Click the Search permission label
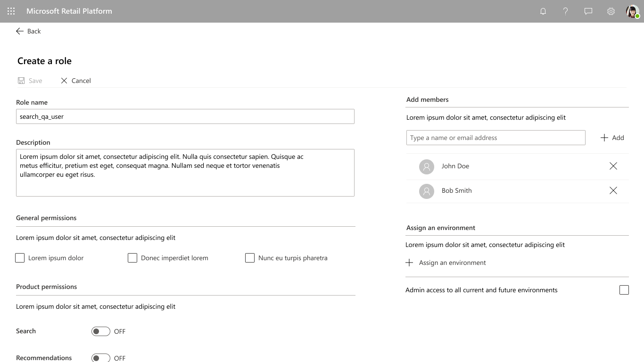 [26, 331]
